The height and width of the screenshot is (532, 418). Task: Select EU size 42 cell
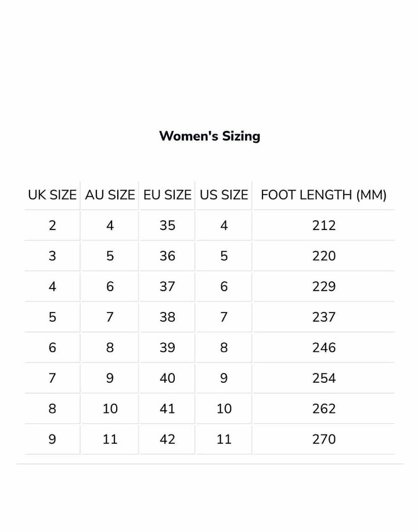(x=167, y=439)
